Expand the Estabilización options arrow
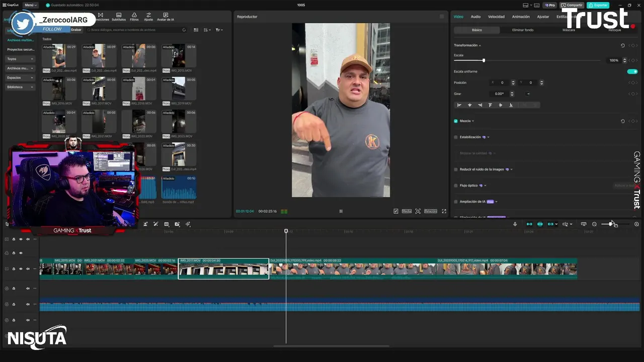This screenshot has width=644, height=362. click(488, 137)
